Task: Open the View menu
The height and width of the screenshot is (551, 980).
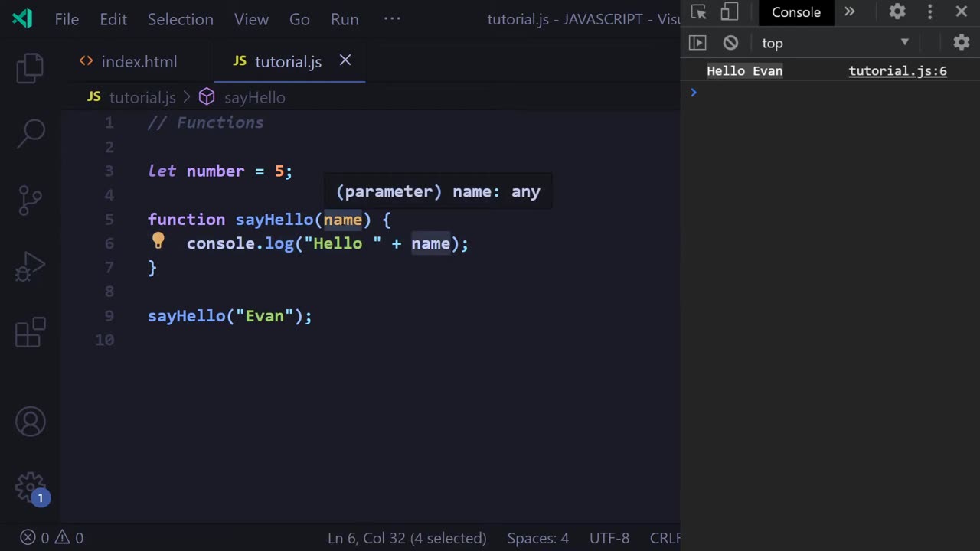Action: 251,19
